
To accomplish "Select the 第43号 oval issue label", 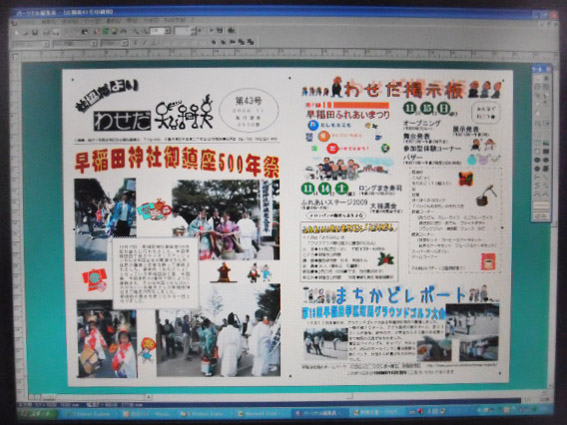I will tap(249, 110).
